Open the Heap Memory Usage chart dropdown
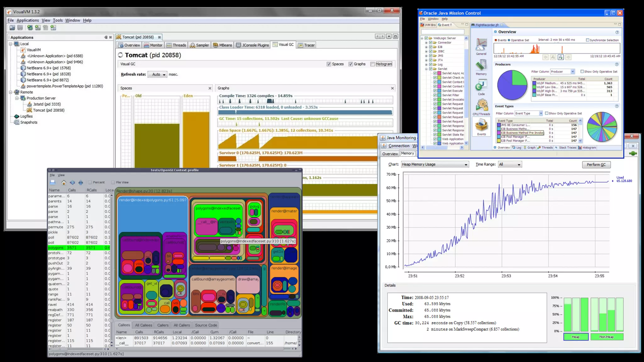 [435, 164]
